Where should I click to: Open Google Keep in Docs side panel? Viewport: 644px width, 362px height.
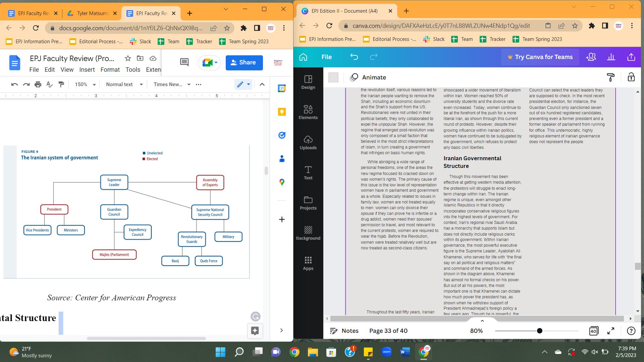pos(282,112)
